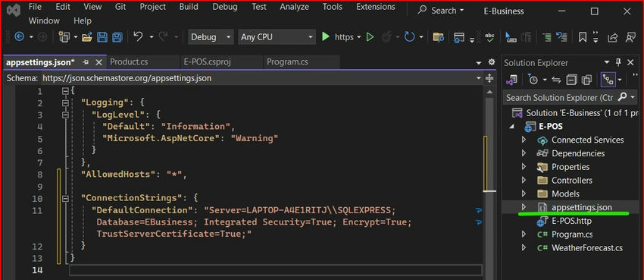Viewport: 644px width, 280px height.
Task: Open the Any CPU platform dropdown
Action: coord(277,37)
